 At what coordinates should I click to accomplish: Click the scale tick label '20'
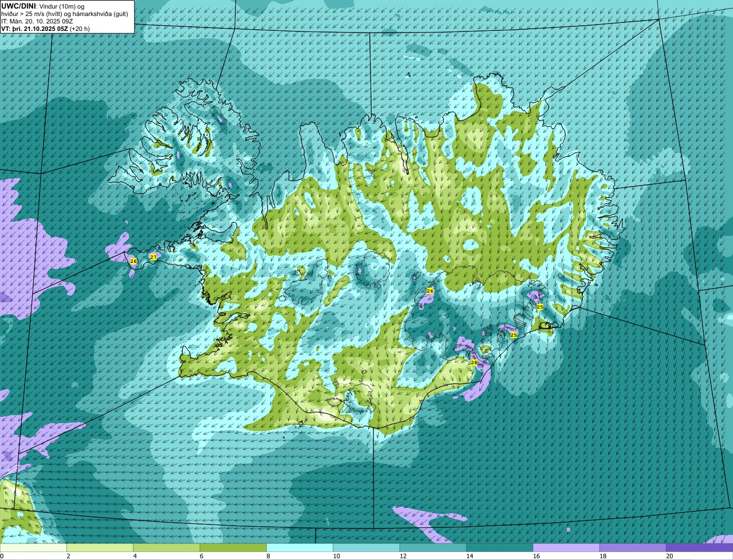point(669,556)
